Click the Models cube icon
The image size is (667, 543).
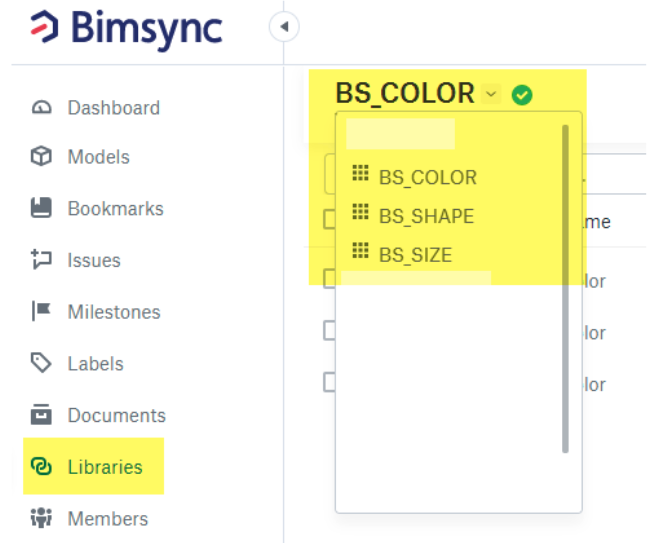point(41,156)
